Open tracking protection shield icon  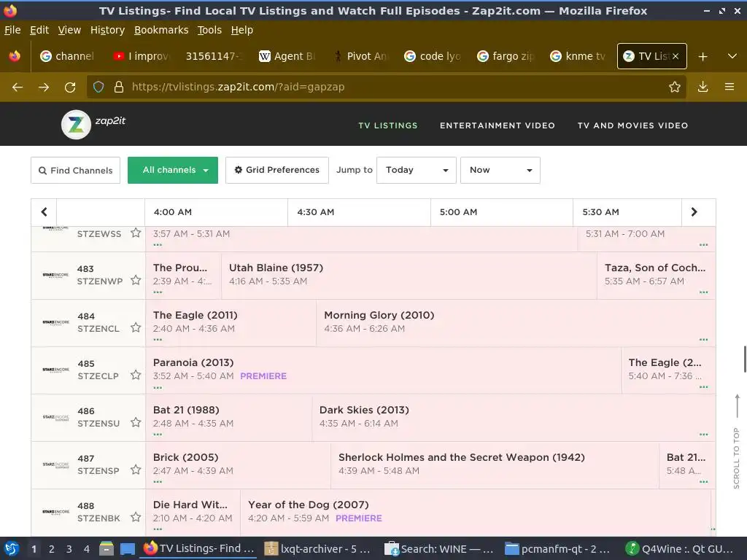coord(98,87)
